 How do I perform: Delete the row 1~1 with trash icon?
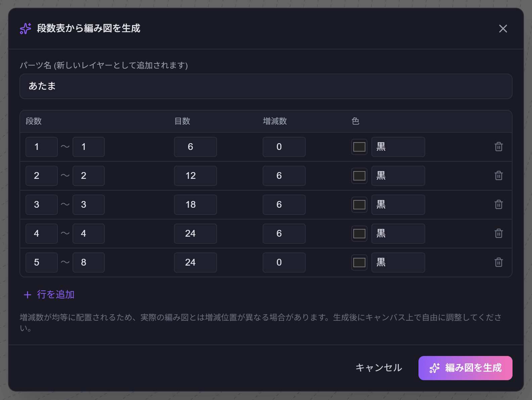pyautogui.click(x=499, y=147)
